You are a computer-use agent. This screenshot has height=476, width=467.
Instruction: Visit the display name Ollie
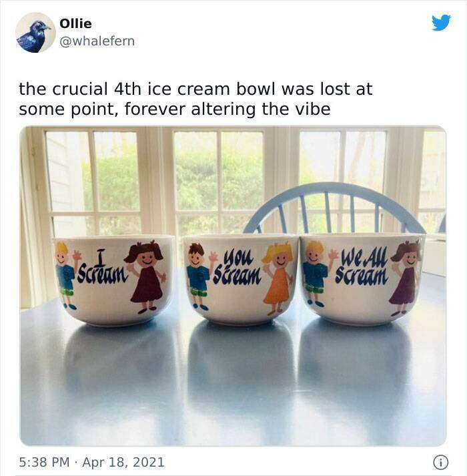click(x=75, y=23)
